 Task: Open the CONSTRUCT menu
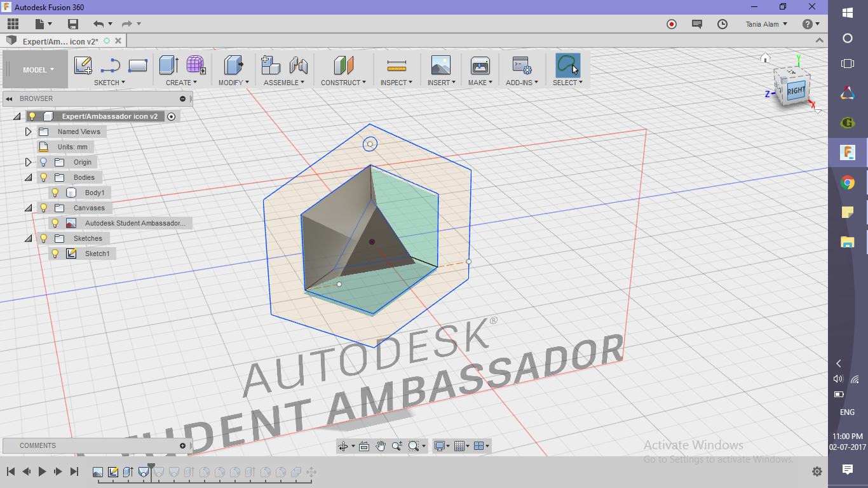pos(344,83)
